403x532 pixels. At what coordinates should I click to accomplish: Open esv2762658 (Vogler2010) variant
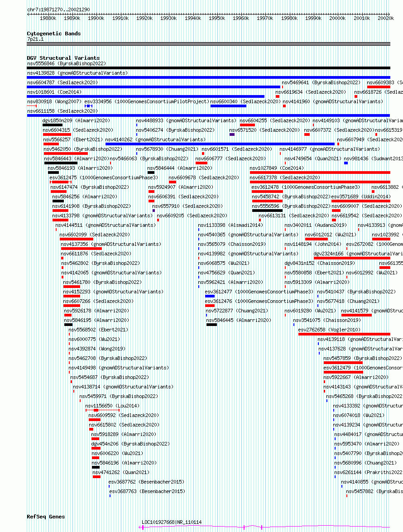point(329,330)
